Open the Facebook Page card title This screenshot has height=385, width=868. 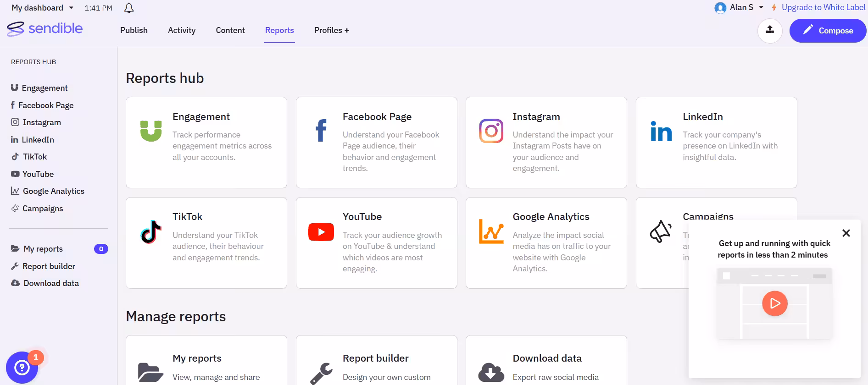pyautogui.click(x=377, y=116)
